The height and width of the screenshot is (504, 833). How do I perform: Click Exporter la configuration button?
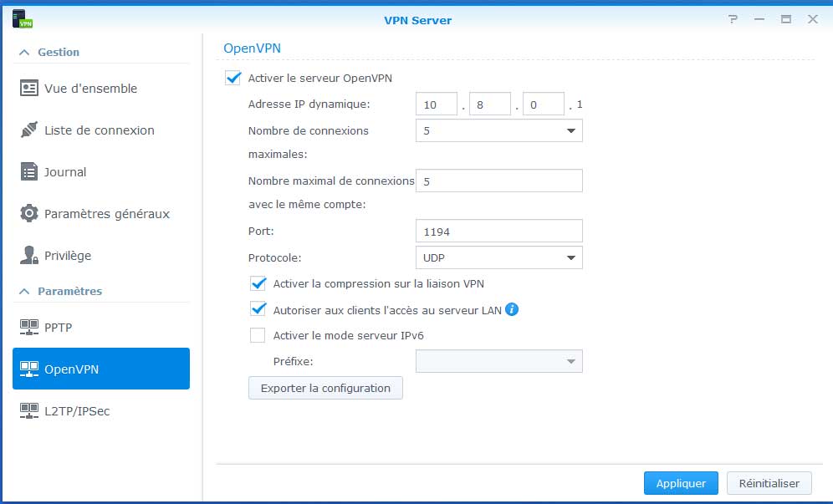(x=325, y=388)
